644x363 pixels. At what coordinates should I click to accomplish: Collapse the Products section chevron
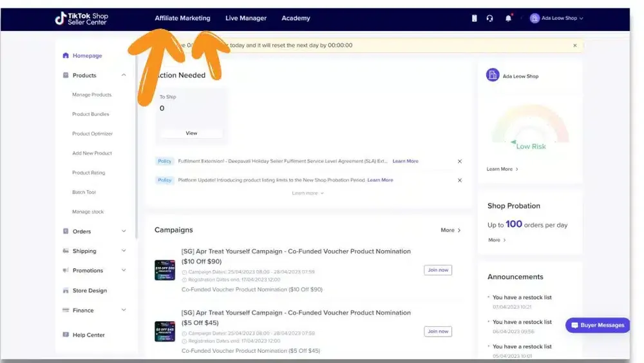124,75
